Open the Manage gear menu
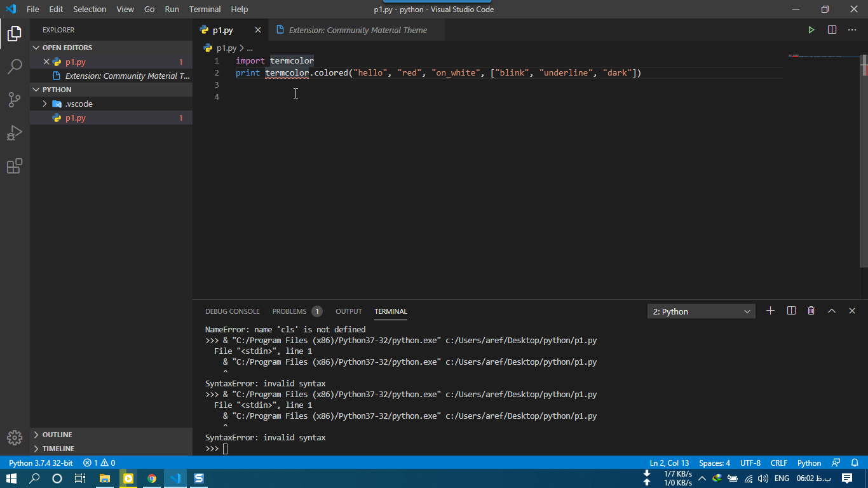 (x=15, y=438)
